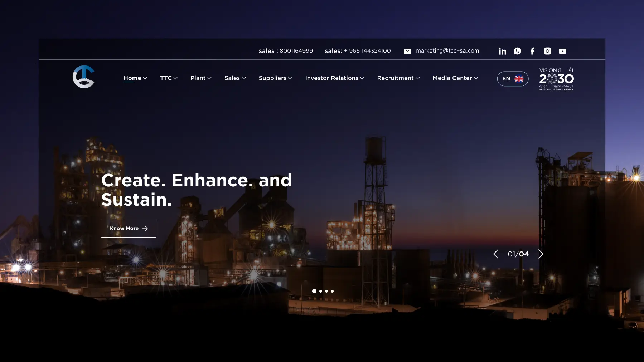Click the marketing@tcc-sa.com email link
The width and height of the screenshot is (644, 362).
coord(447,50)
